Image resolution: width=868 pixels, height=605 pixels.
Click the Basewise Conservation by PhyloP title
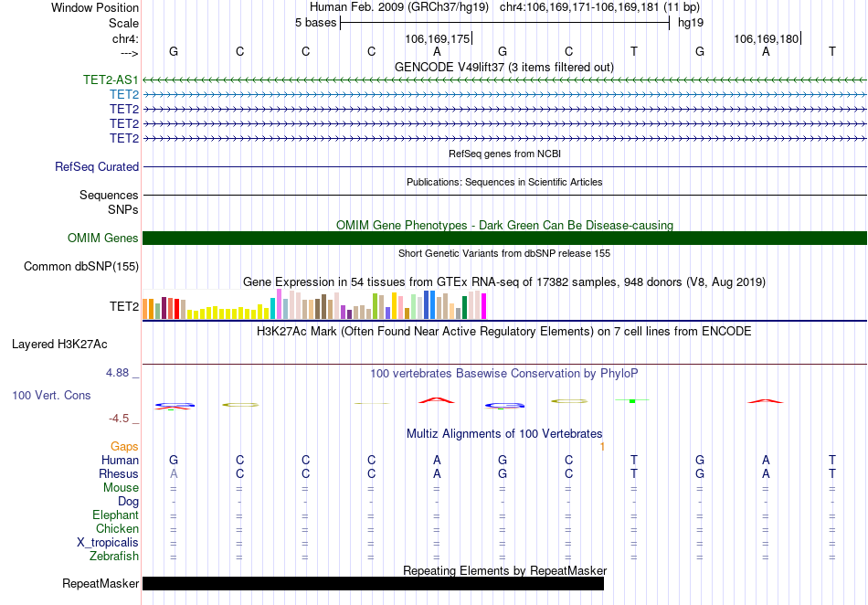pyautogui.click(x=504, y=373)
